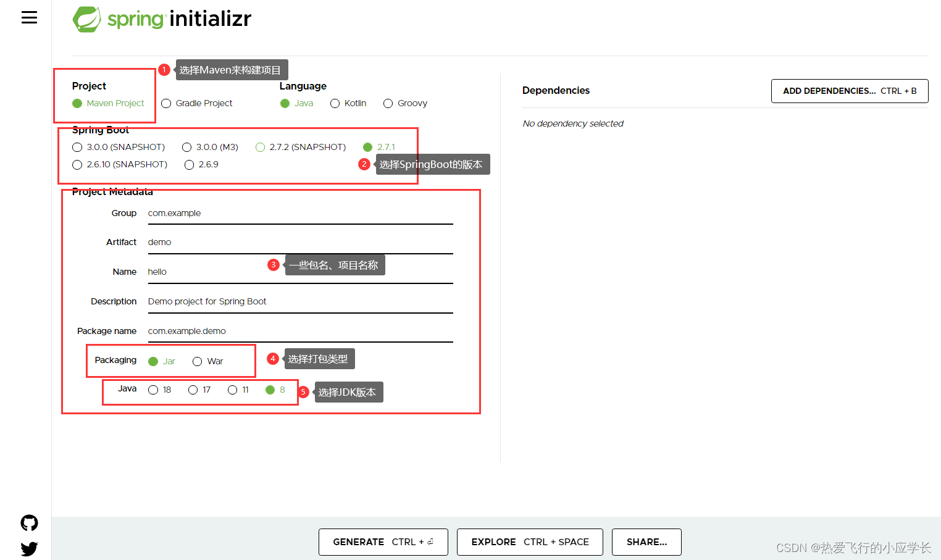Set packaging type to War

(x=207, y=361)
